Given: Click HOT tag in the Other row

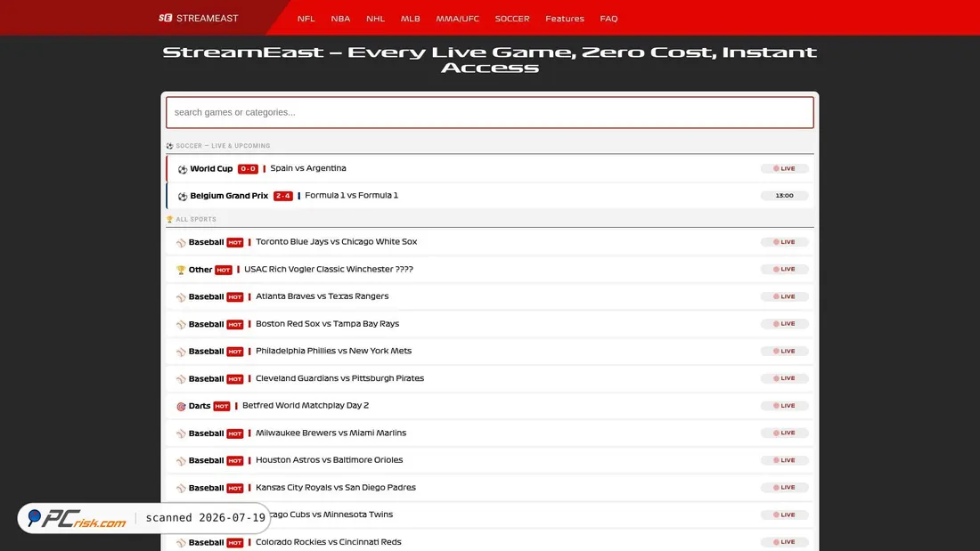Looking at the screenshot, I should 223,270.
